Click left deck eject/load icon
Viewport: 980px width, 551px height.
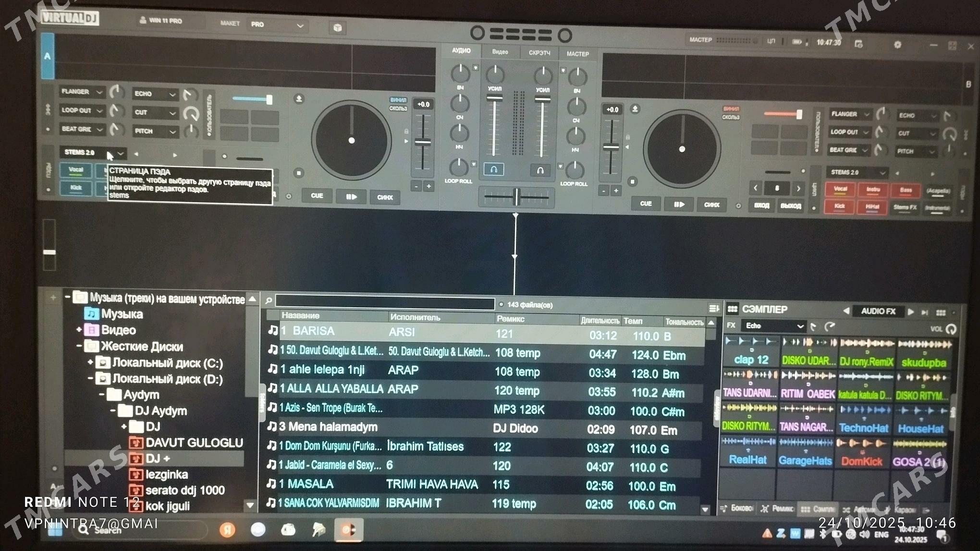299,98
